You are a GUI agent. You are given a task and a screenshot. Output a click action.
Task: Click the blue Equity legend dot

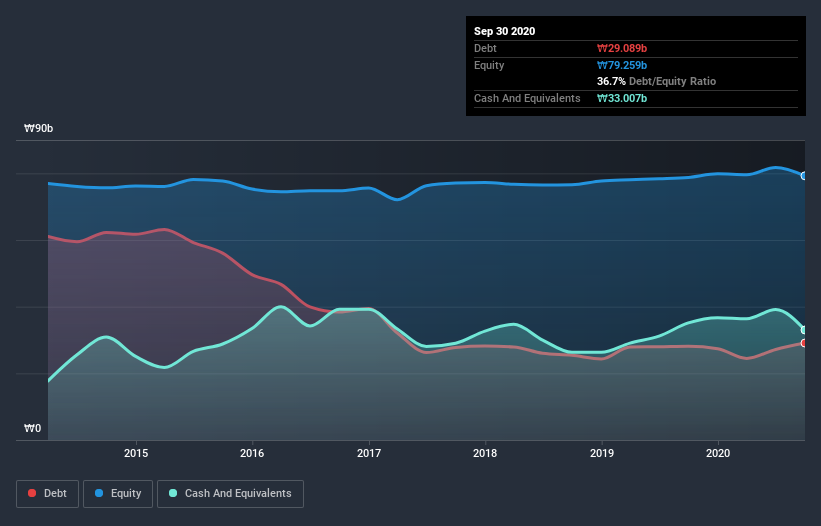(99, 493)
